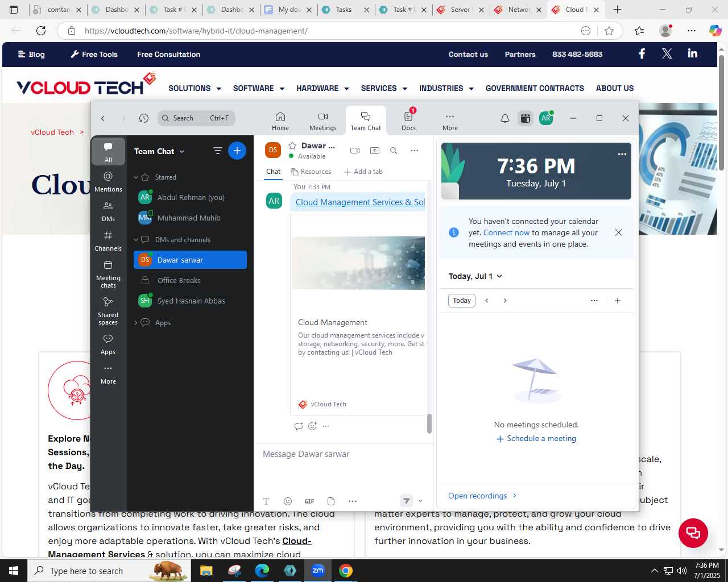Click the Connect now calendar link

pos(506,232)
